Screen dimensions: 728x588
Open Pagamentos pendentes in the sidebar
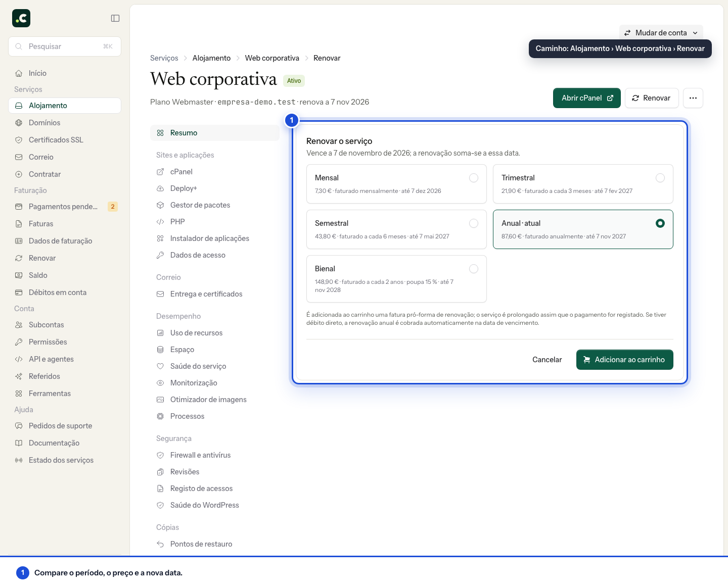[x=65, y=207]
